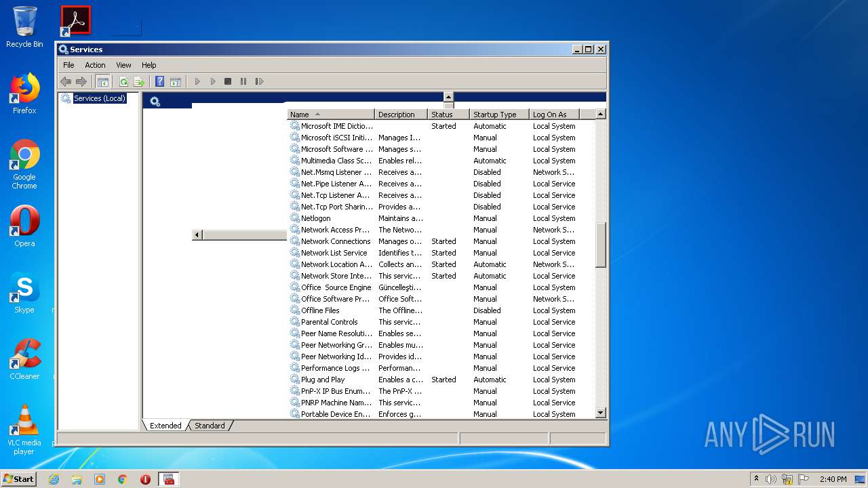Click the Pause Service toolbar icon

pyautogui.click(x=243, y=81)
